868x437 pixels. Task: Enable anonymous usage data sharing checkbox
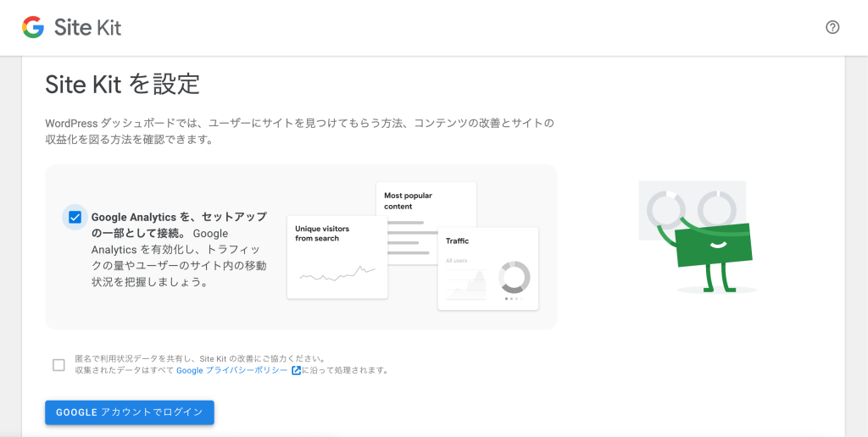(58, 365)
